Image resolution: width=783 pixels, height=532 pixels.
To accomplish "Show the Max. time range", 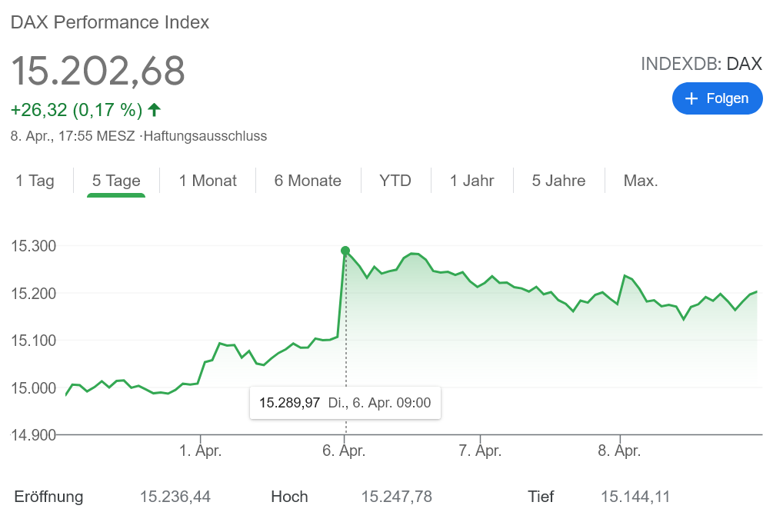I will tap(641, 181).
